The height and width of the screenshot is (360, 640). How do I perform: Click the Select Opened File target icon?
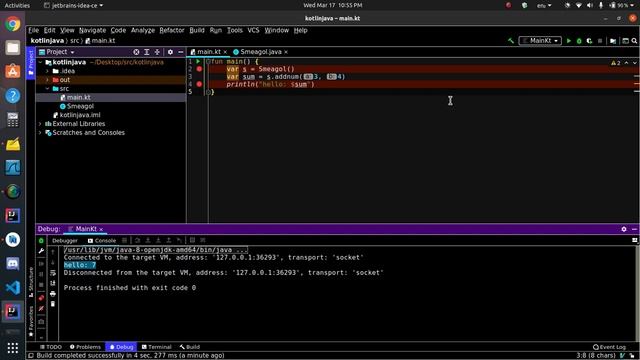tap(136, 52)
